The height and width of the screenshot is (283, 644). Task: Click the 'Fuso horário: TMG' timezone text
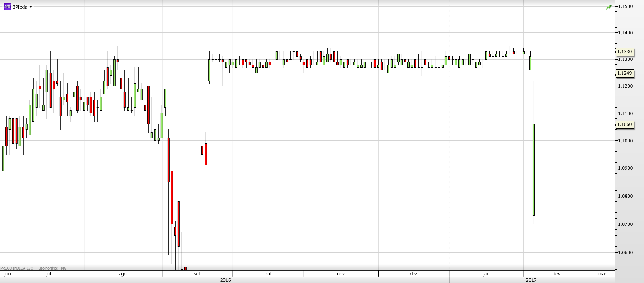(52, 268)
